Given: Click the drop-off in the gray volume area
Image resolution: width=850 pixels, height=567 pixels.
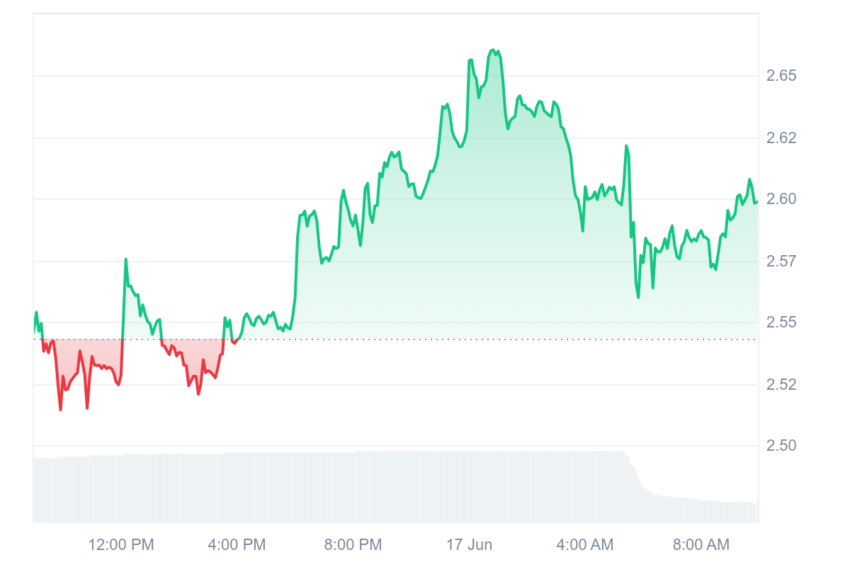Looking at the screenshot, I should (x=635, y=473).
